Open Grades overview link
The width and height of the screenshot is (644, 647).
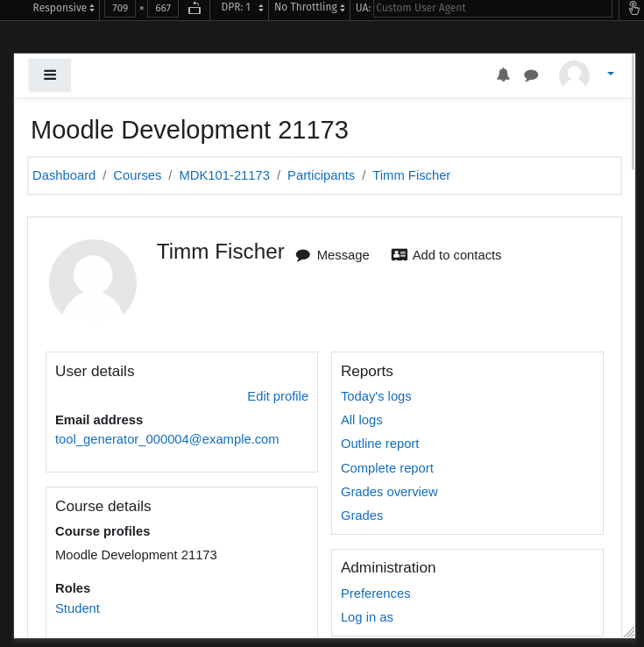tap(389, 492)
